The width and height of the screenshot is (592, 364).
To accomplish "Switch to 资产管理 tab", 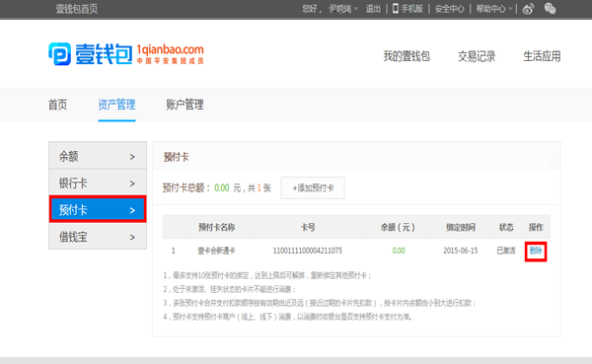I will (116, 105).
